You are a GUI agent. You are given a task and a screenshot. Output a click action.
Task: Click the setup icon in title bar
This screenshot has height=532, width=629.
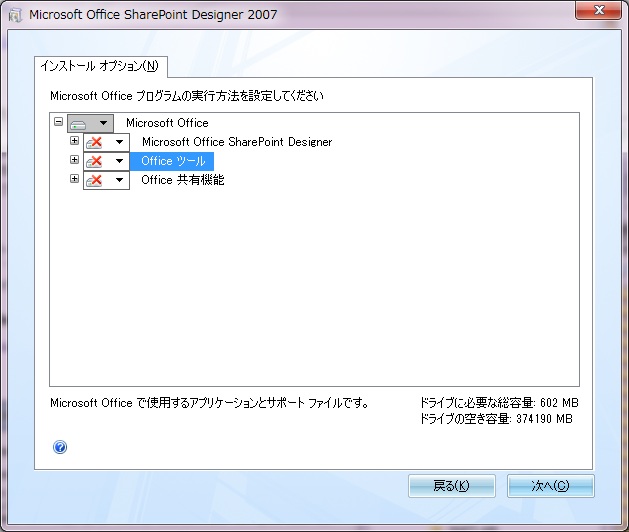pos(15,15)
